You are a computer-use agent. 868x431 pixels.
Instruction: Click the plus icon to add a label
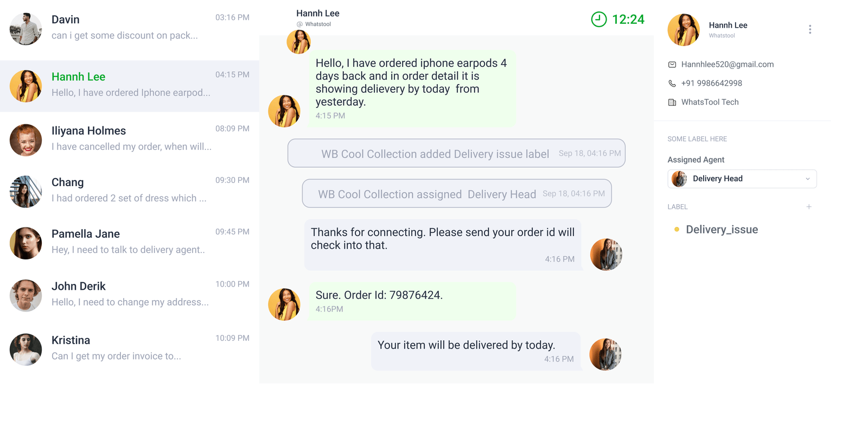coord(809,207)
